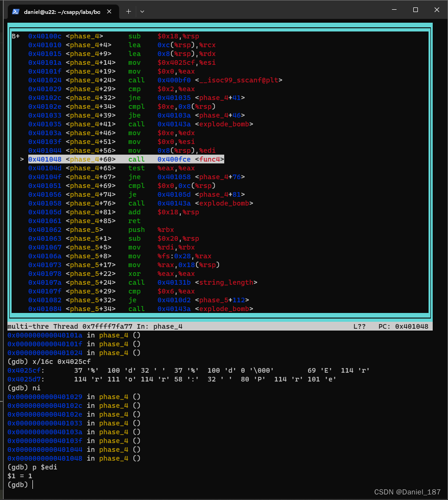Click the <func4> call target
448x500 pixels.
(209, 159)
